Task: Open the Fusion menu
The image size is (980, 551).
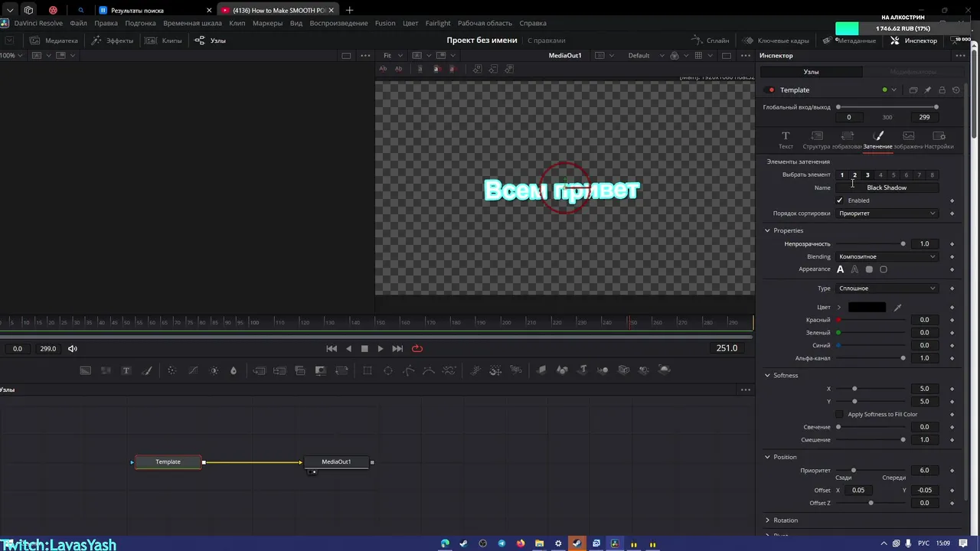Action: 385,23
